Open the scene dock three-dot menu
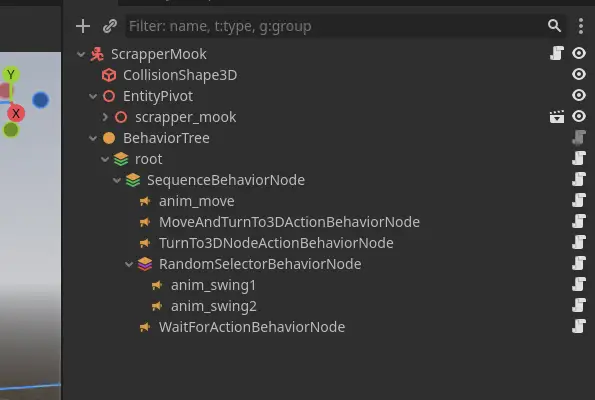The height and width of the screenshot is (400, 595). (x=581, y=26)
